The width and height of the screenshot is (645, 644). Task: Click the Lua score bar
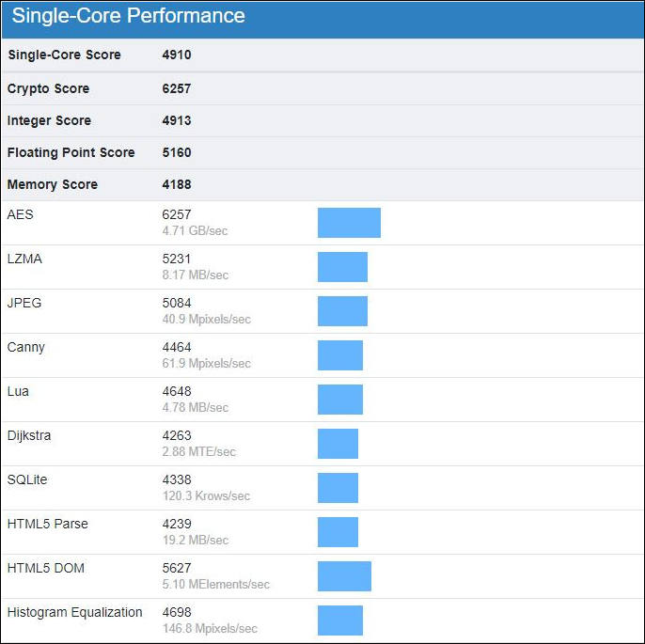coord(340,400)
